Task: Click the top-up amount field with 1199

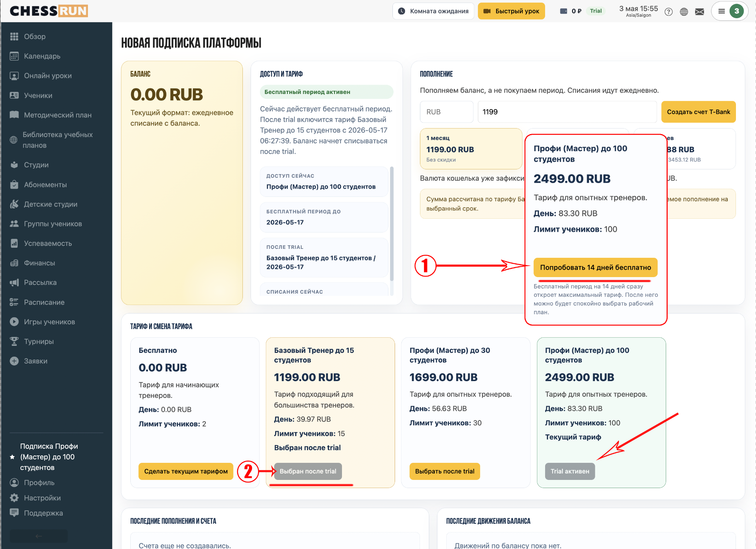Action: [x=567, y=112]
